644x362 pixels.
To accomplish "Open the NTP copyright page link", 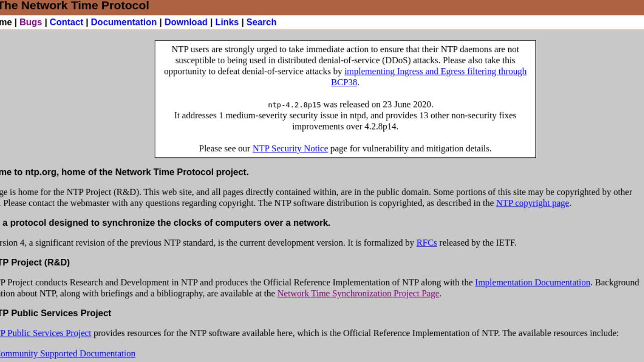I will coord(532,203).
